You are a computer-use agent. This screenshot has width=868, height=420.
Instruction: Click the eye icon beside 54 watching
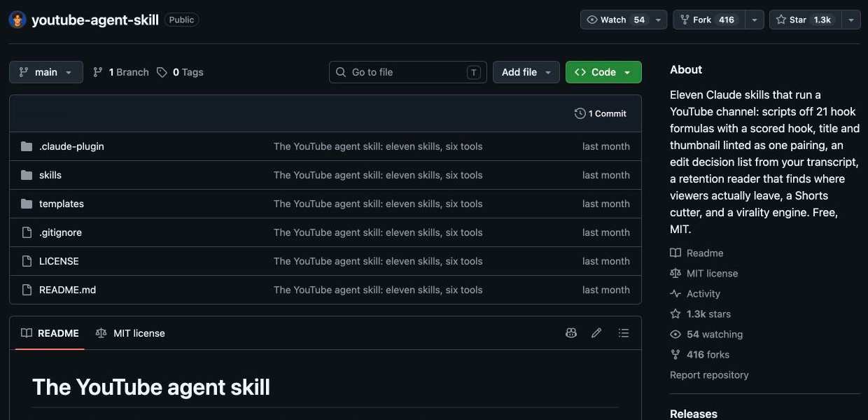[675, 335]
